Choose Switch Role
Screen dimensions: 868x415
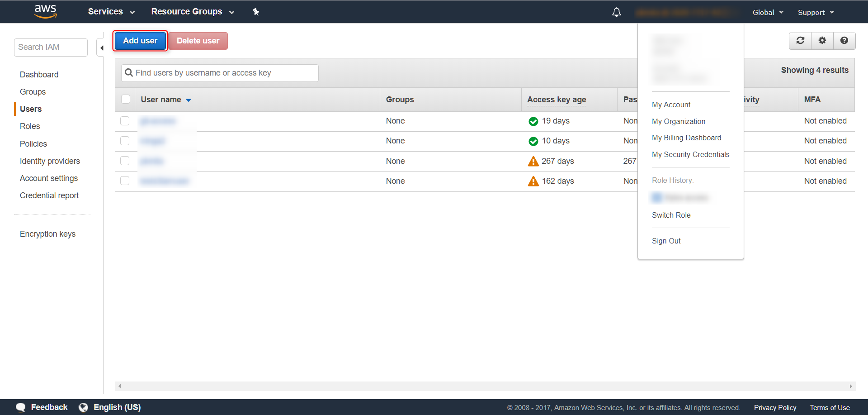tap(671, 215)
